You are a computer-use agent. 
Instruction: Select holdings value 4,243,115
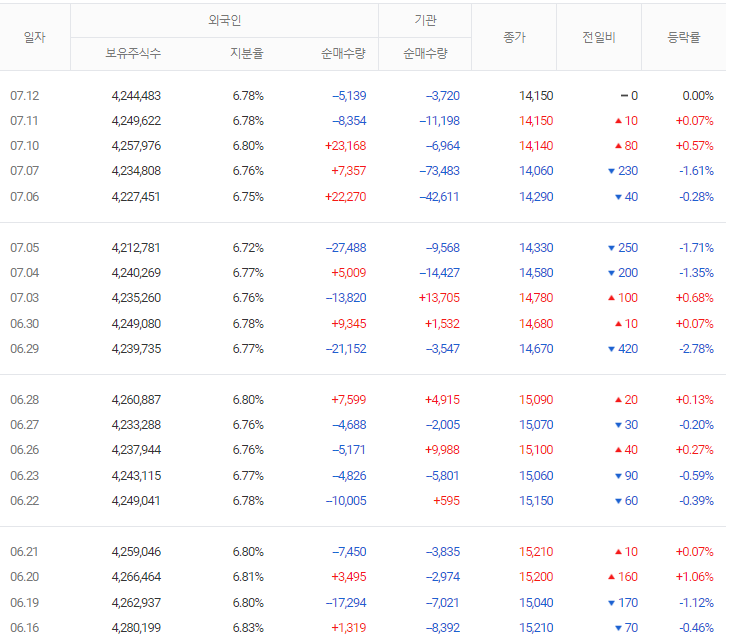click(136, 476)
